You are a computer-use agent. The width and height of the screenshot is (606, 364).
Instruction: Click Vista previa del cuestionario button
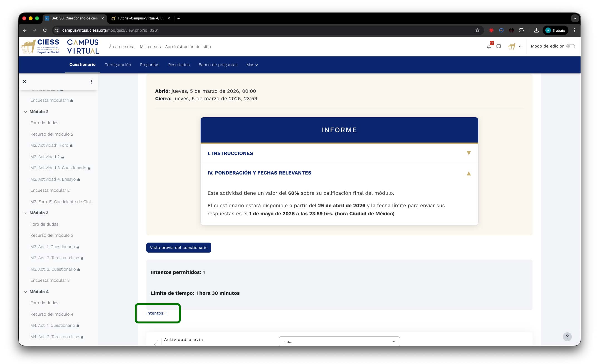[179, 248]
